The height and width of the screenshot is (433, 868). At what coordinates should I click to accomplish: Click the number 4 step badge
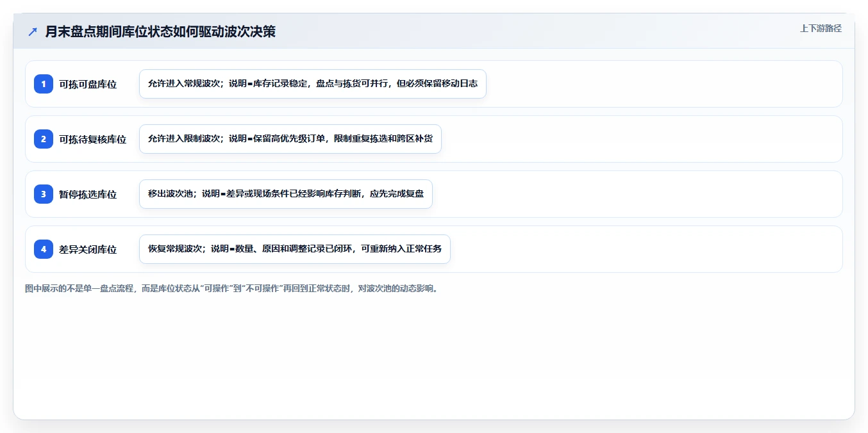[44, 249]
